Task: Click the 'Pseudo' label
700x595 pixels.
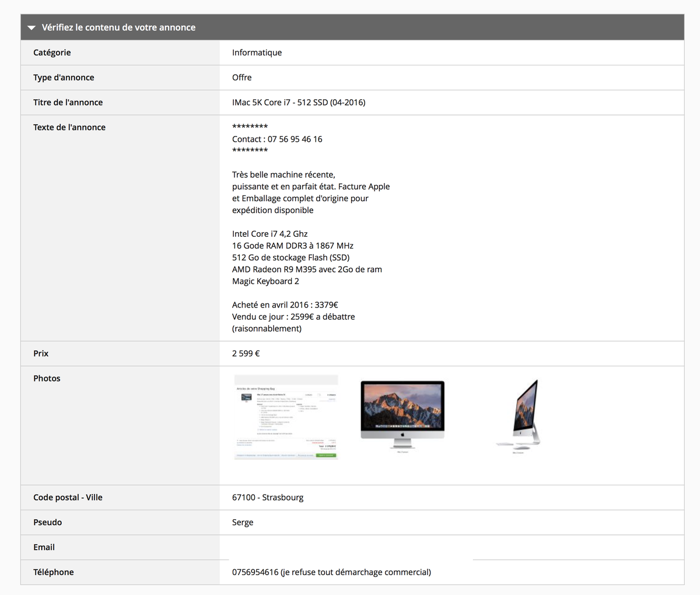Action: (x=47, y=523)
